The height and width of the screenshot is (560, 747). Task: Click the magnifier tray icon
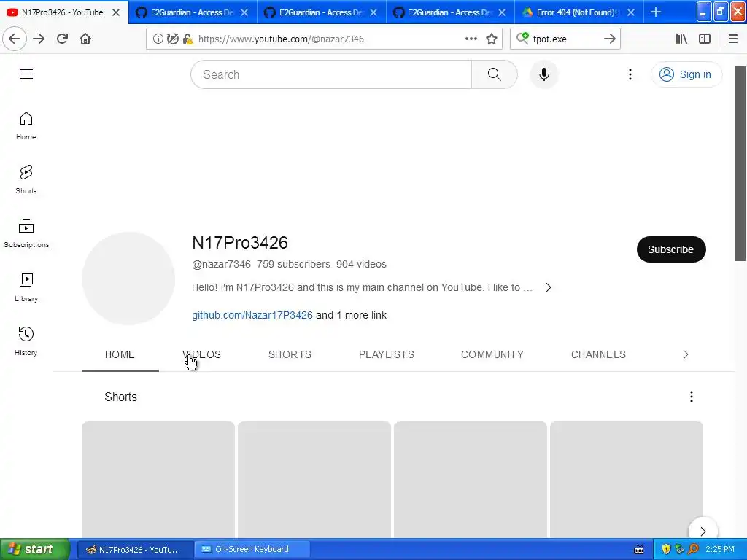tap(693, 549)
